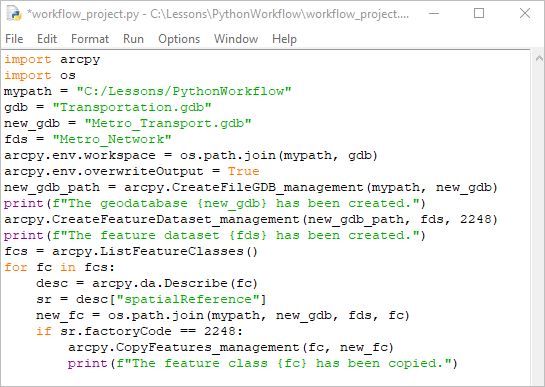Open the File menu
Screen dimensions: 545x387
point(14,39)
